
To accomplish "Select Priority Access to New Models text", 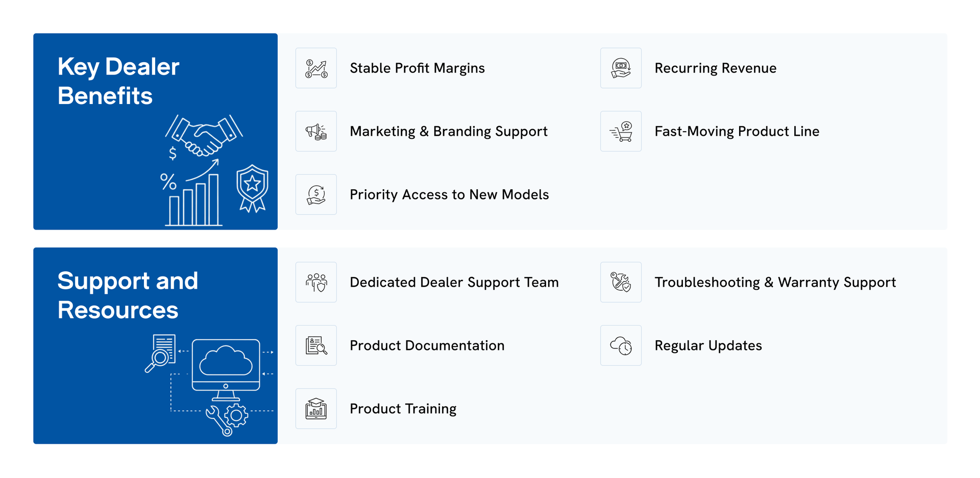I will [449, 195].
